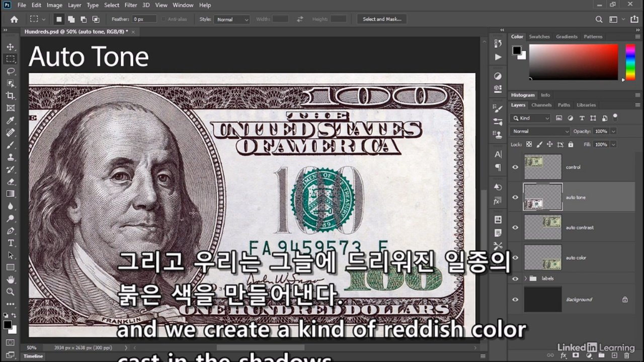Select the Crop tool
This screenshot has height=362, width=644.
pyautogui.click(x=11, y=96)
